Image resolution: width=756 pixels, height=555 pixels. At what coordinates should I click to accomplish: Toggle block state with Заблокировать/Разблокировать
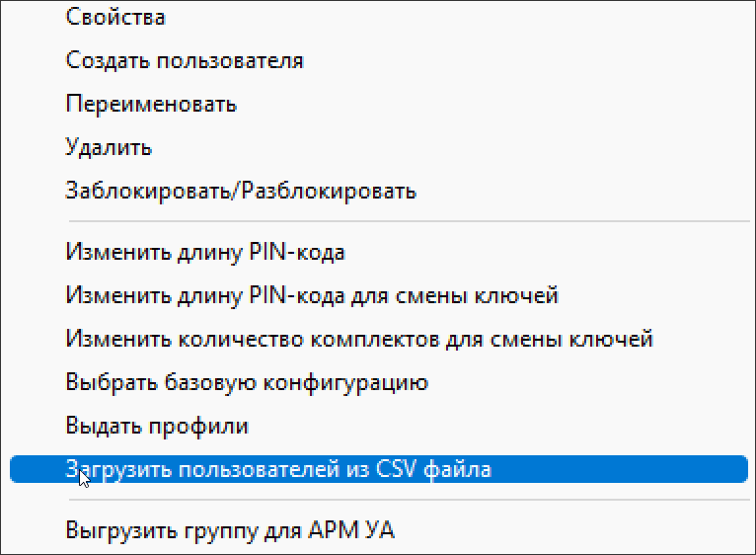pos(241,191)
